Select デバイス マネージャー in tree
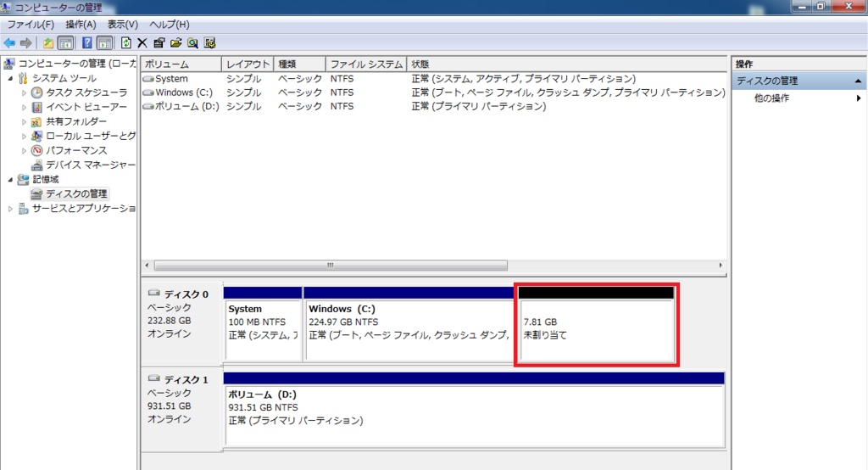 point(90,165)
